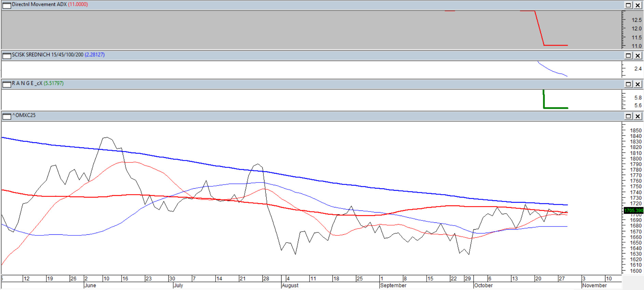The width and height of the screenshot is (644, 290).
Task: Close the RANGE_cX pane
Action: click(x=638, y=84)
